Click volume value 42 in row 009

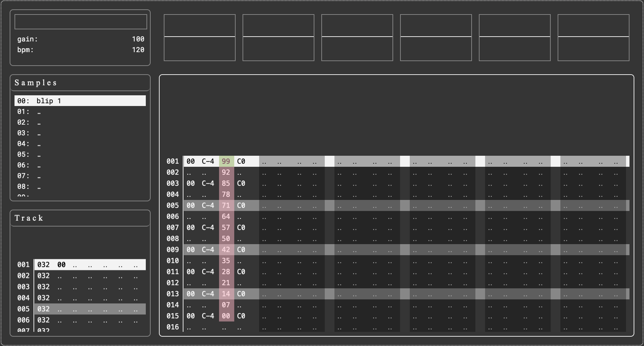coord(226,250)
